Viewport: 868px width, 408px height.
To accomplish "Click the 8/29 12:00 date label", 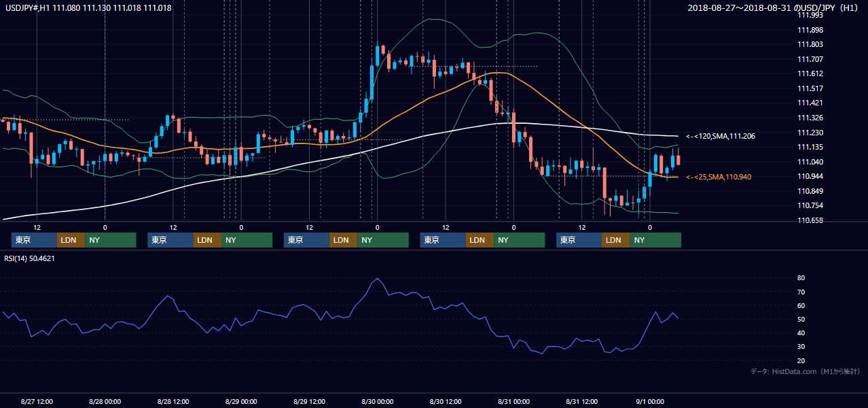I will [x=309, y=402].
